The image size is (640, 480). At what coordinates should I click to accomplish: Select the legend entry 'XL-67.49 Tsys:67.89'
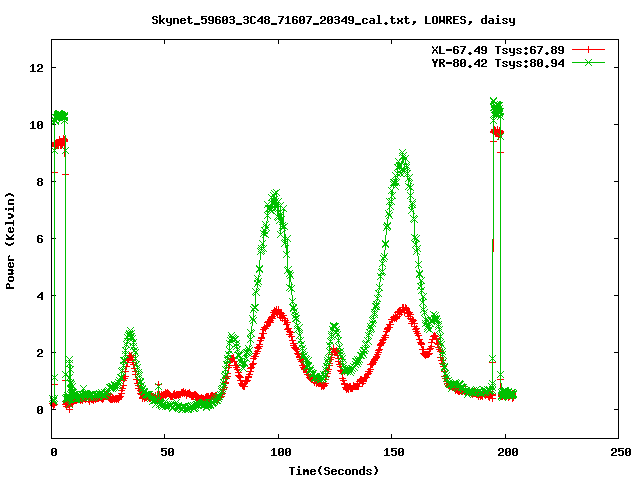[498, 50]
